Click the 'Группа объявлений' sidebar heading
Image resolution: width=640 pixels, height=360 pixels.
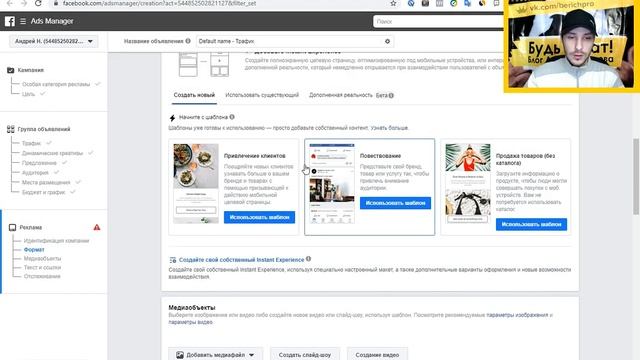tap(44, 129)
